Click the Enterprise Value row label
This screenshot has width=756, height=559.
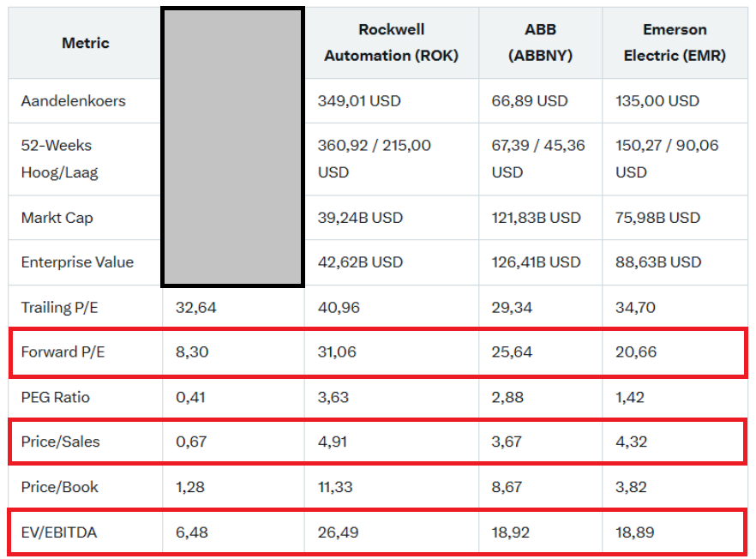[77, 262]
